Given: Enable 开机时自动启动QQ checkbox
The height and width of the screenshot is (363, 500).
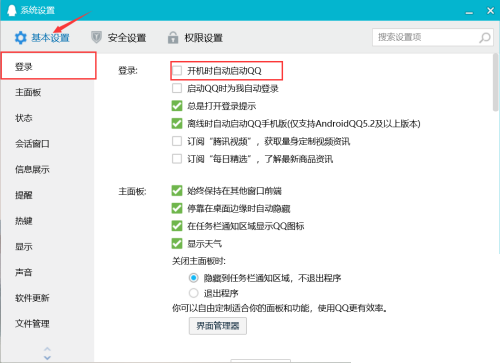Looking at the screenshot, I should [x=177, y=71].
